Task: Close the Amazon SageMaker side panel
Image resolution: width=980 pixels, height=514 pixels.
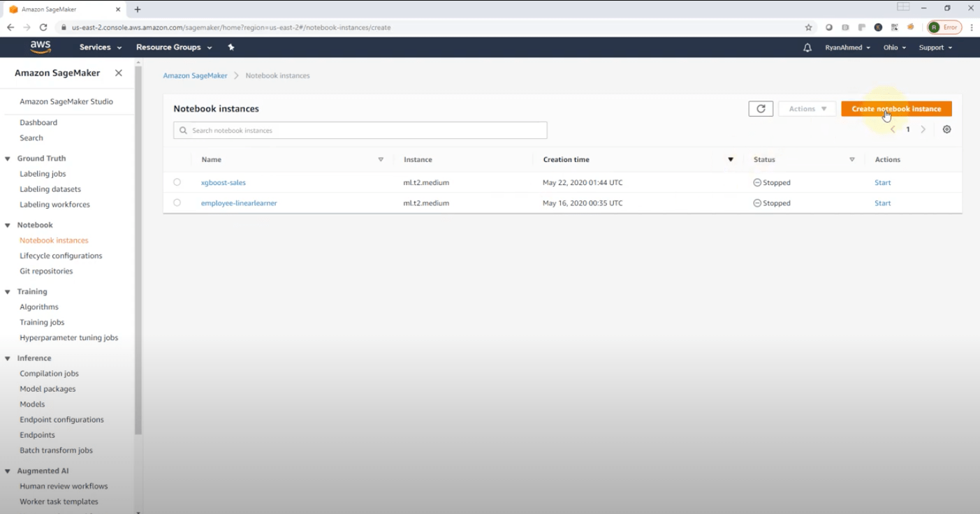Action: click(119, 73)
